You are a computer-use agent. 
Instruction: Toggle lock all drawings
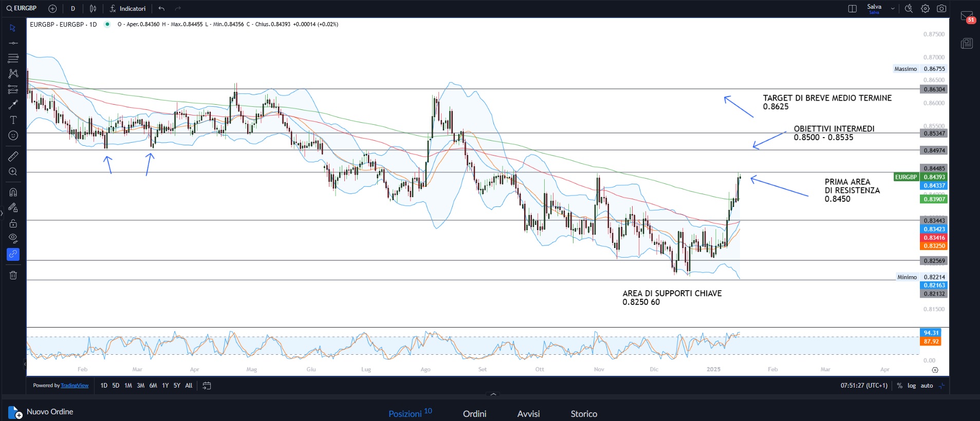click(x=13, y=223)
